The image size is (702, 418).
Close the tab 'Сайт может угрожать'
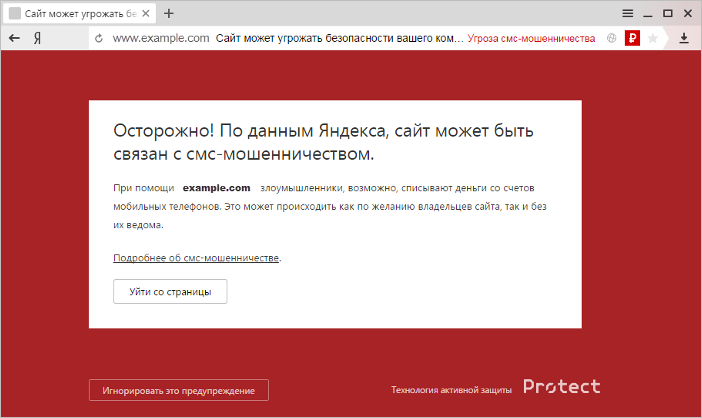pos(146,13)
